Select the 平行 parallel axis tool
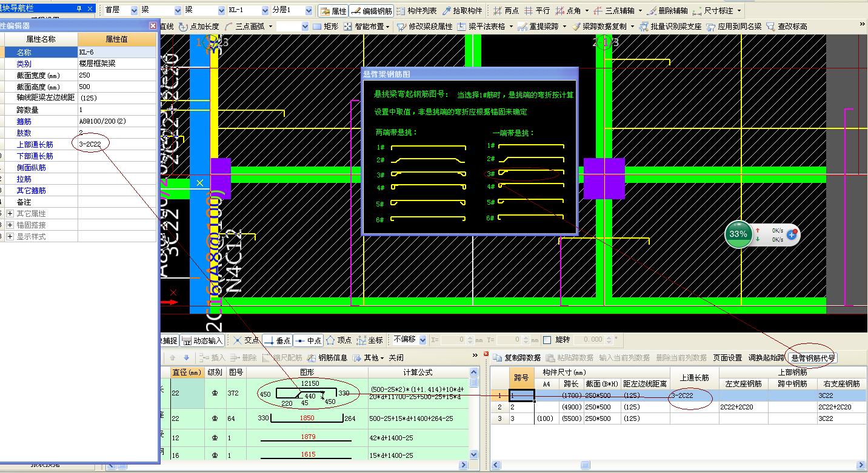 pyautogui.click(x=537, y=11)
